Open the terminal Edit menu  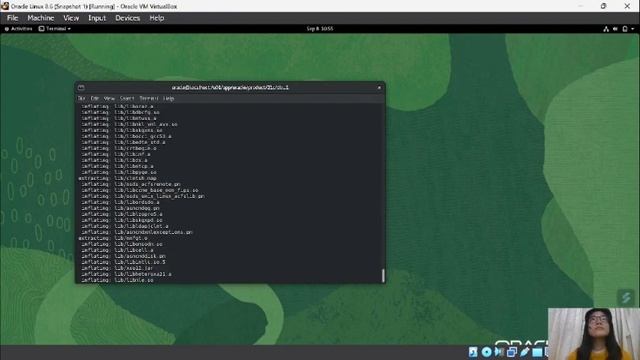[x=95, y=98]
